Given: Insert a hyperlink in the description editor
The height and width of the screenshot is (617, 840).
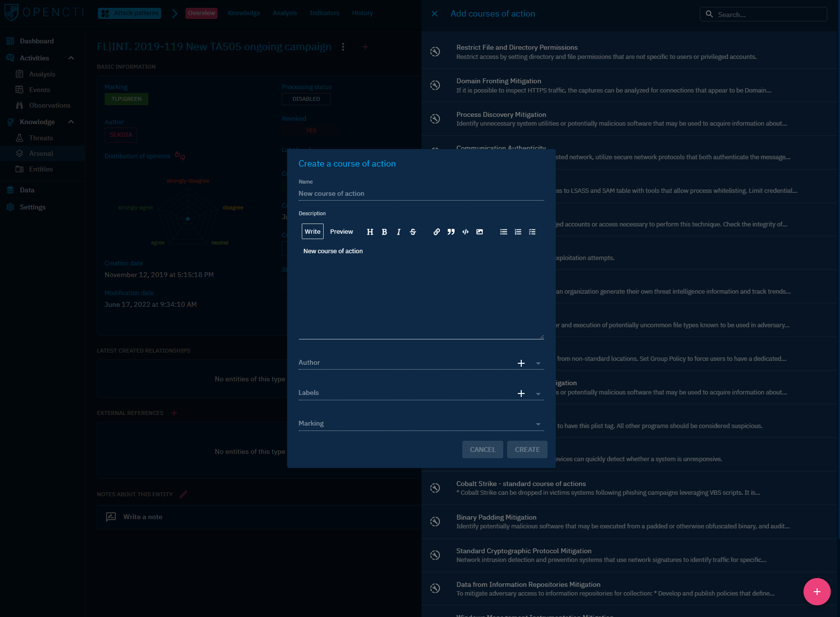Looking at the screenshot, I should pos(437,232).
